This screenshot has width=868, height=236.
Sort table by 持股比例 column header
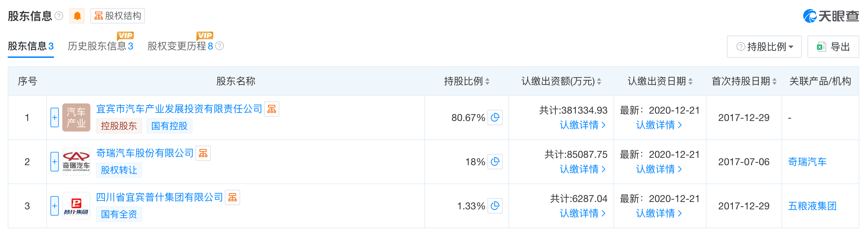click(x=467, y=81)
